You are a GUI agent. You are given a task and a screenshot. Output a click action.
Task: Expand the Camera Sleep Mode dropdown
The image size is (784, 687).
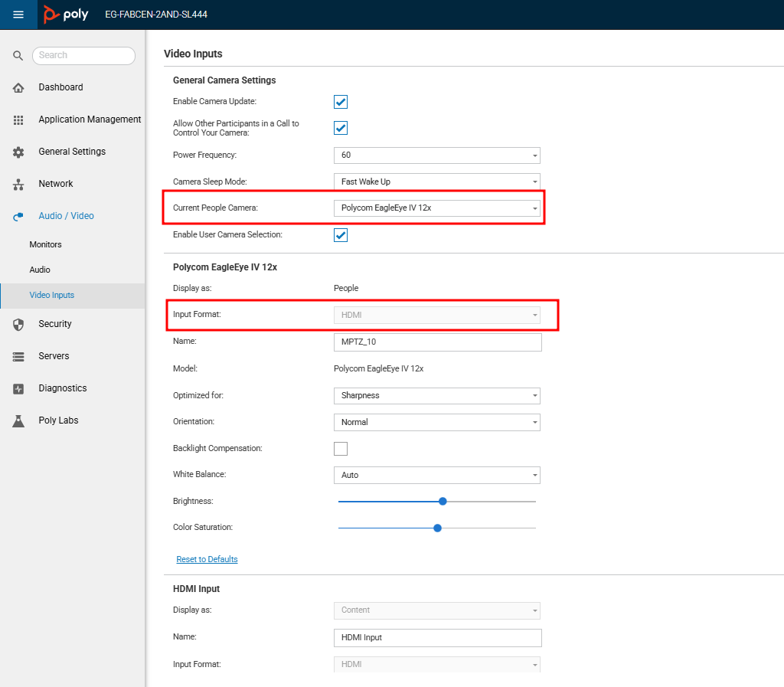pyautogui.click(x=436, y=182)
